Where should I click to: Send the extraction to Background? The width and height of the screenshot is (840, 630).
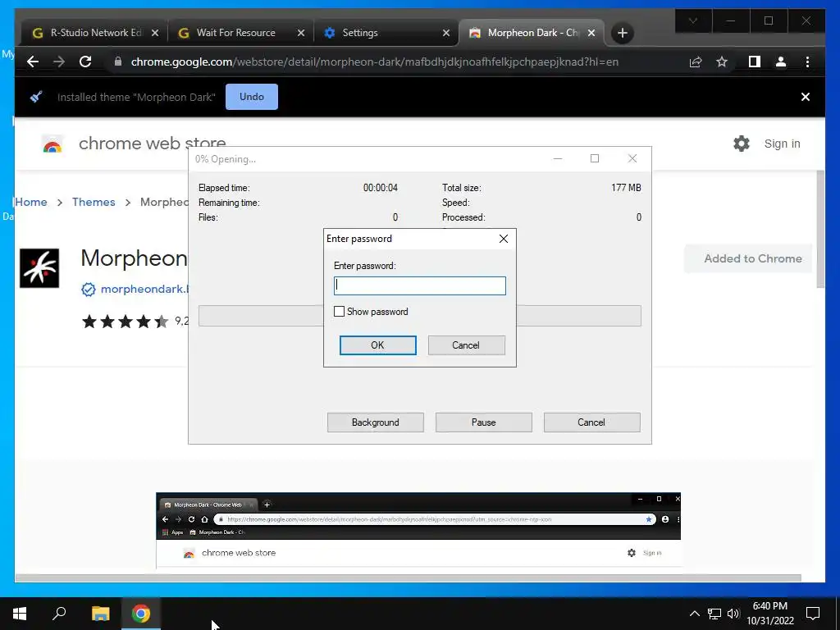click(x=376, y=422)
